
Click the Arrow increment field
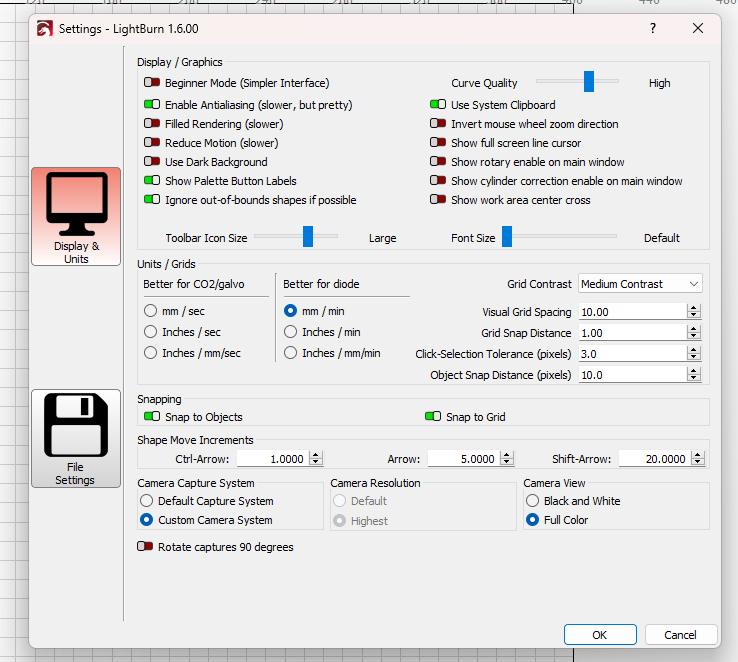464,459
